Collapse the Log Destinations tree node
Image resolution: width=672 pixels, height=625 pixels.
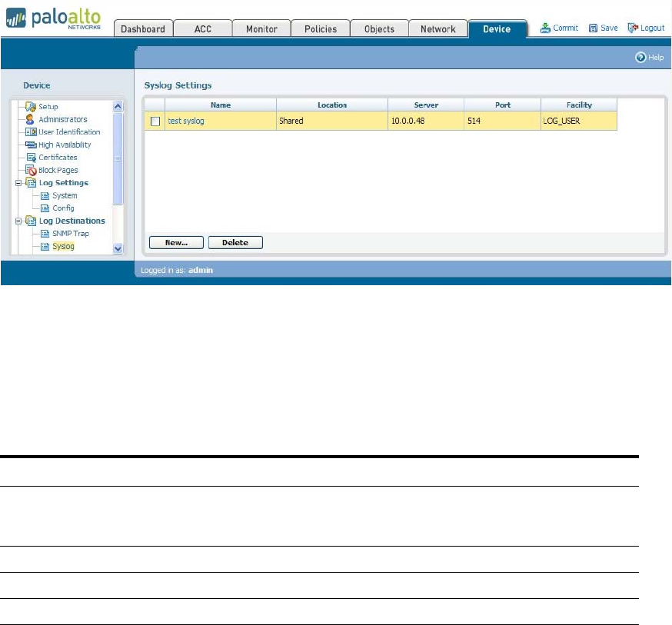[18, 221]
